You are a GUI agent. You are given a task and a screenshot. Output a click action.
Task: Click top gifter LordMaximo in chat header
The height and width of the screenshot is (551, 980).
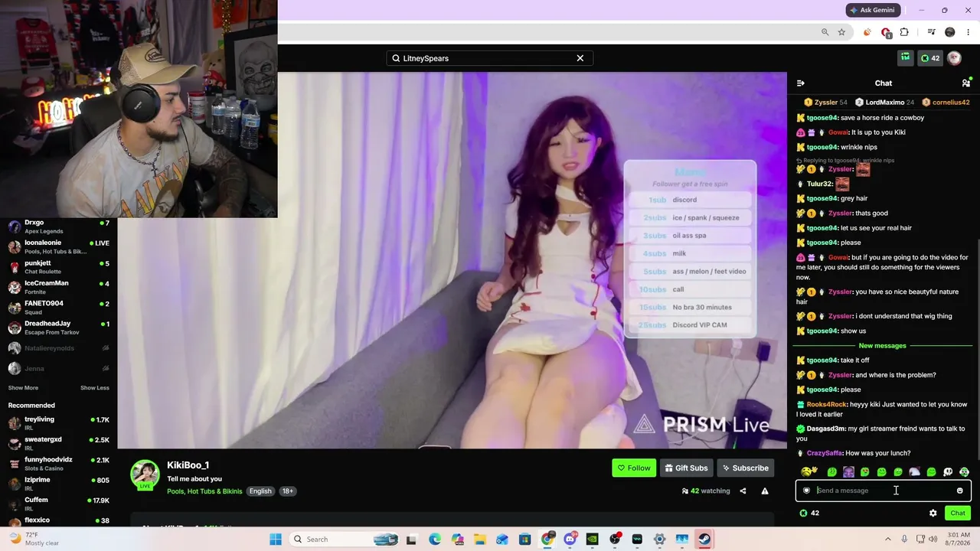[885, 103]
